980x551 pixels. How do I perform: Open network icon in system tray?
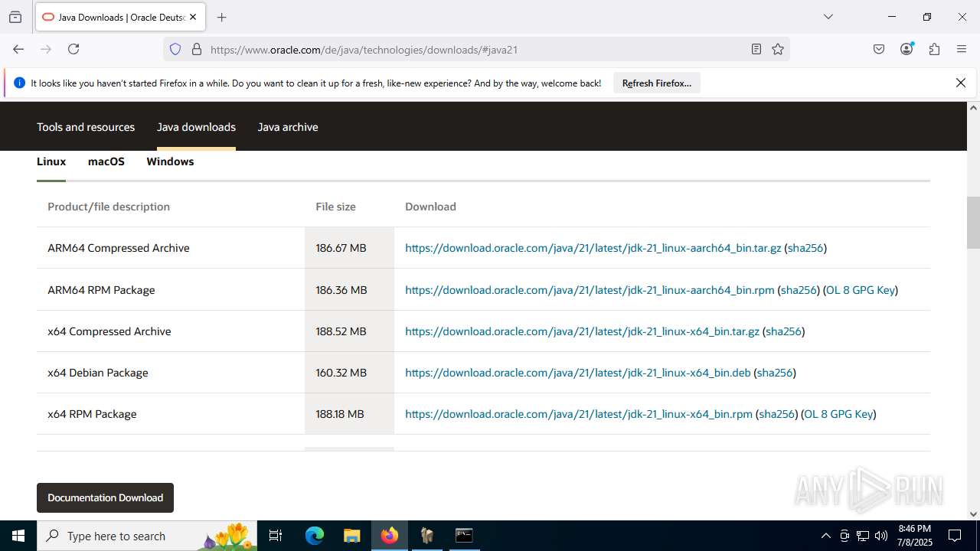[863, 536]
